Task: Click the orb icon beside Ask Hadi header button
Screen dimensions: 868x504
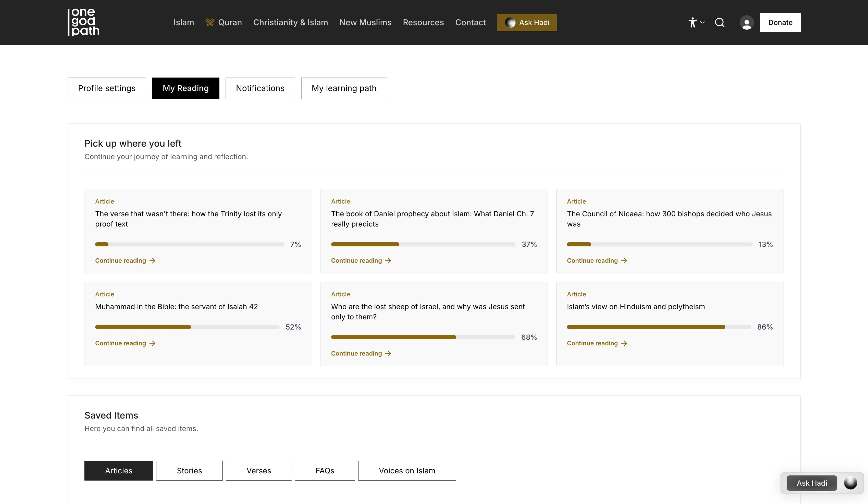Action: (510, 22)
